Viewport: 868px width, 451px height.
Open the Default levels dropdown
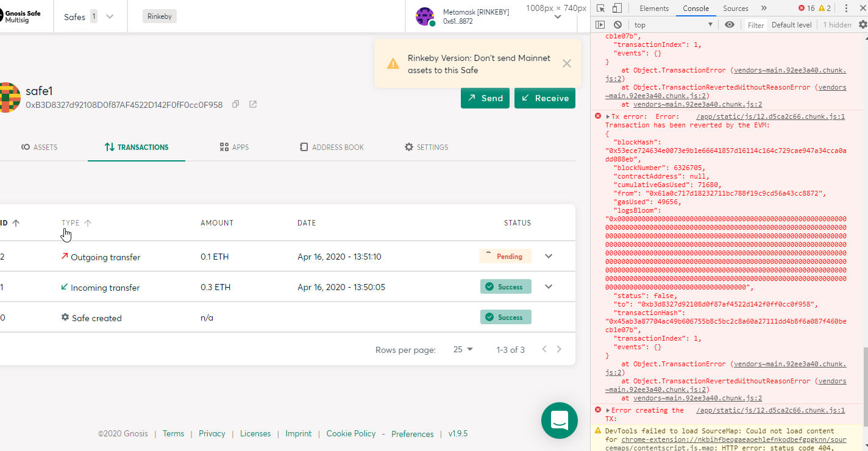[792, 25]
